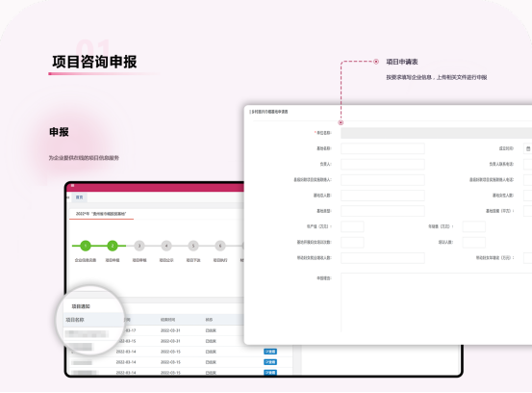
Task: Click the calendar icon in 成立时间 field
Action: [x=528, y=148]
